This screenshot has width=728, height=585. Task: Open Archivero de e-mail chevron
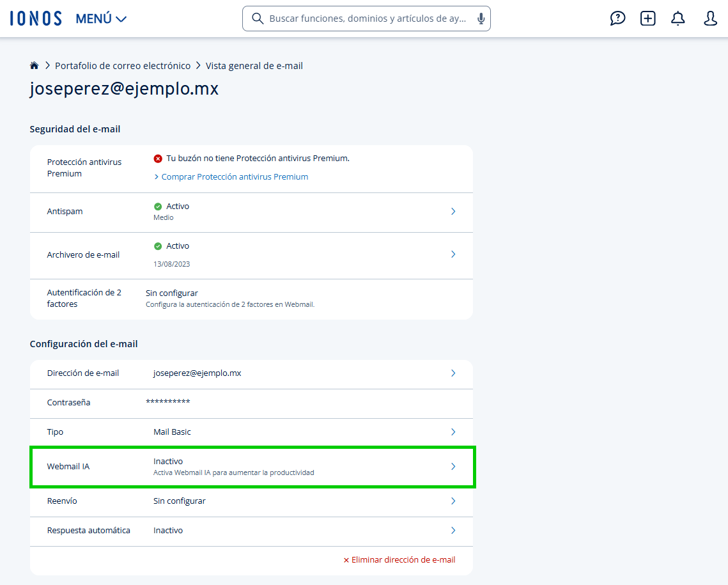tap(453, 254)
